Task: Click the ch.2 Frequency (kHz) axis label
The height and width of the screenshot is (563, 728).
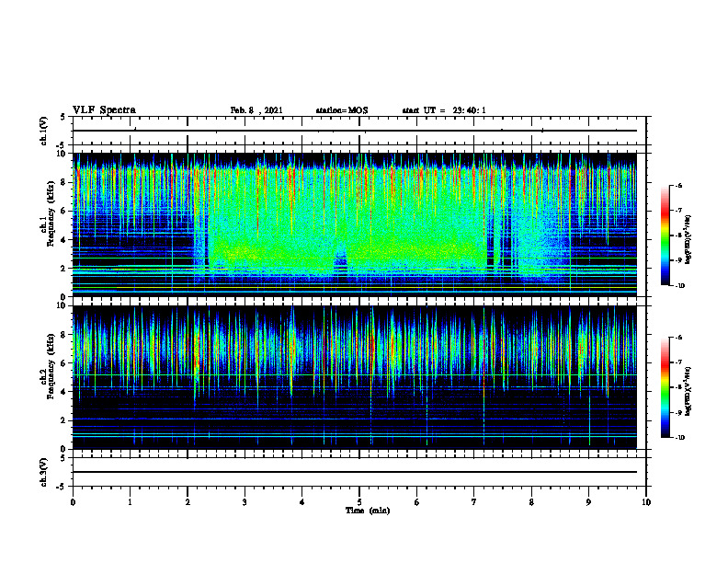Action: [48, 377]
